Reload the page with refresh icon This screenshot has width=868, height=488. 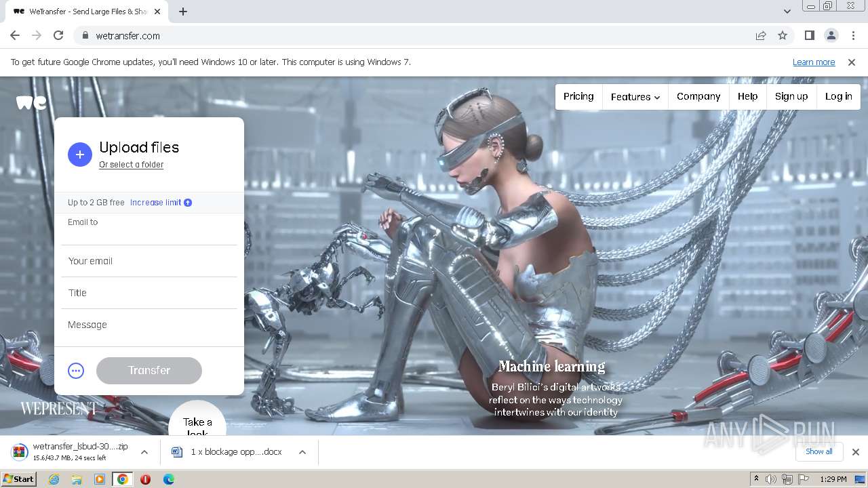[x=58, y=35]
